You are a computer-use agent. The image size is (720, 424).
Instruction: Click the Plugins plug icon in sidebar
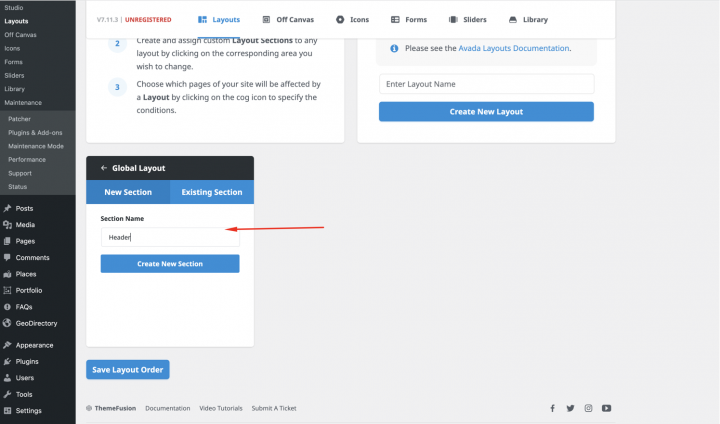click(x=8, y=361)
